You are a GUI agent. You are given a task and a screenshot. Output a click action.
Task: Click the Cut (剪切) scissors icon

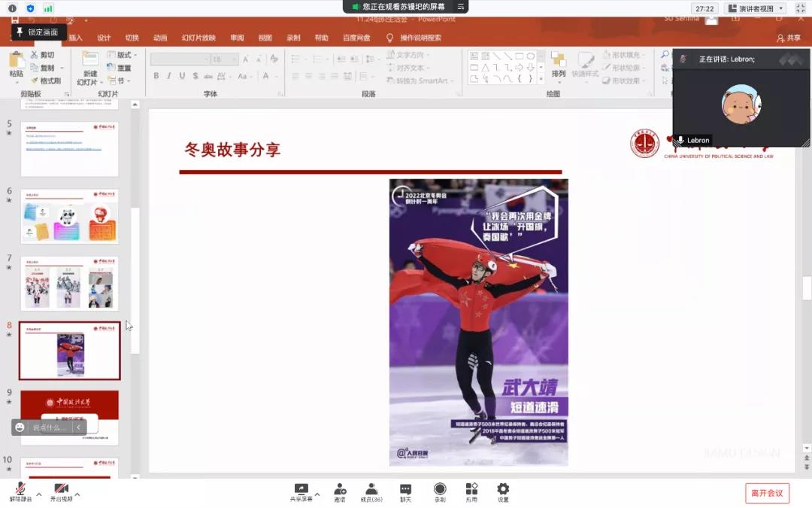(34, 54)
